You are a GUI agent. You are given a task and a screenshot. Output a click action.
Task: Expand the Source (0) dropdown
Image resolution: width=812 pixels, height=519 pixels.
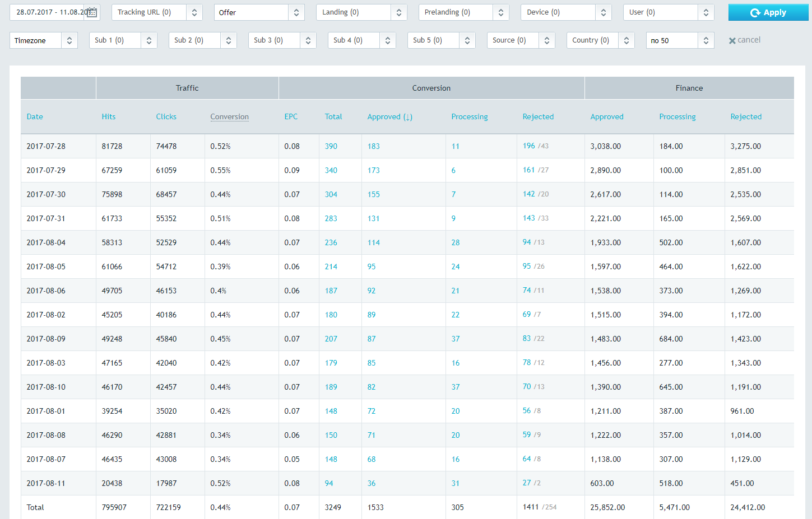[521, 40]
